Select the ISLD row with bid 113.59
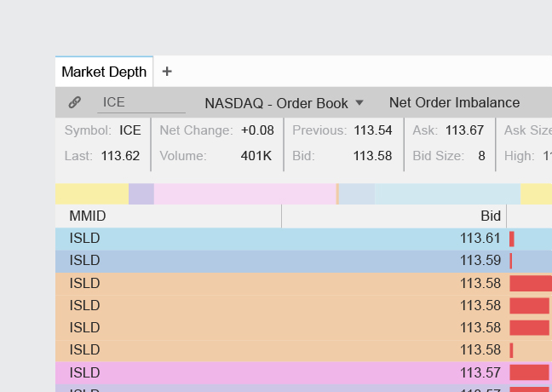The width and height of the screenshot is (552, 392). point(303,261)
